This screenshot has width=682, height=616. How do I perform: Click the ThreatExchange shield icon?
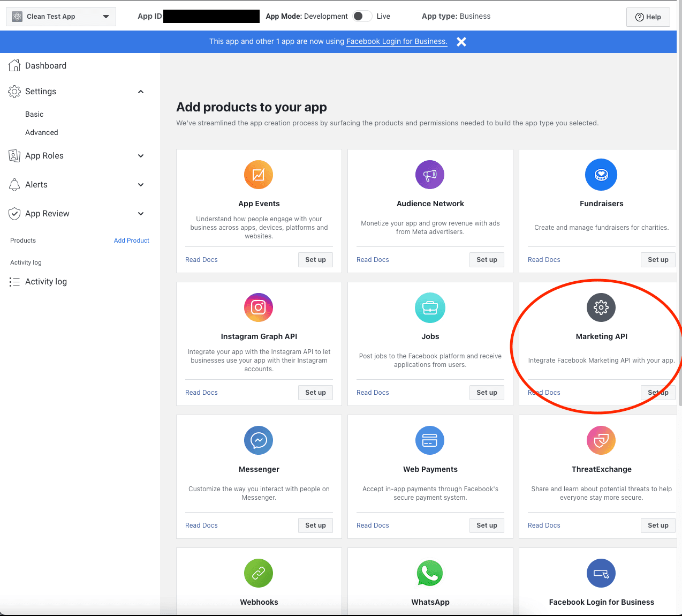pos(601,440)
